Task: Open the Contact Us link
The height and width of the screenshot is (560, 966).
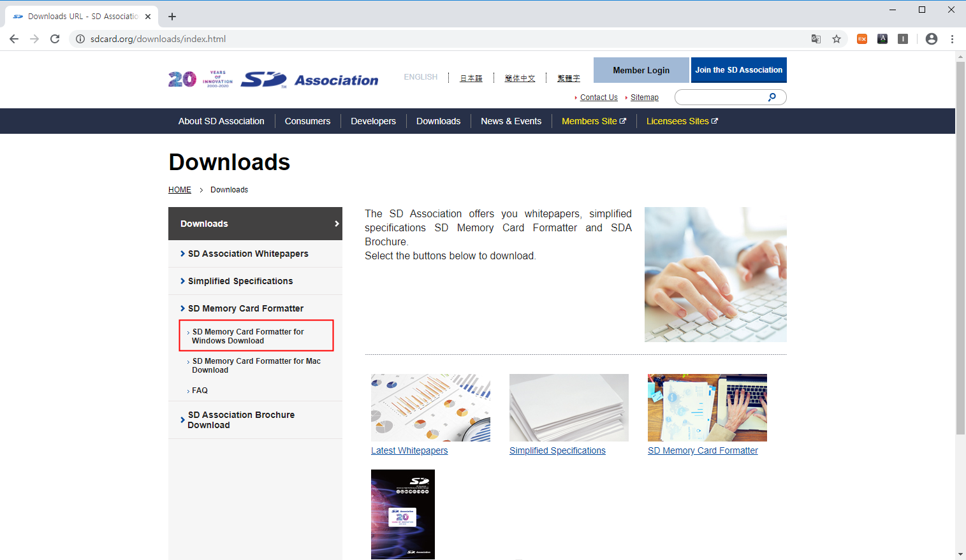Action: [x=599, y=97]
